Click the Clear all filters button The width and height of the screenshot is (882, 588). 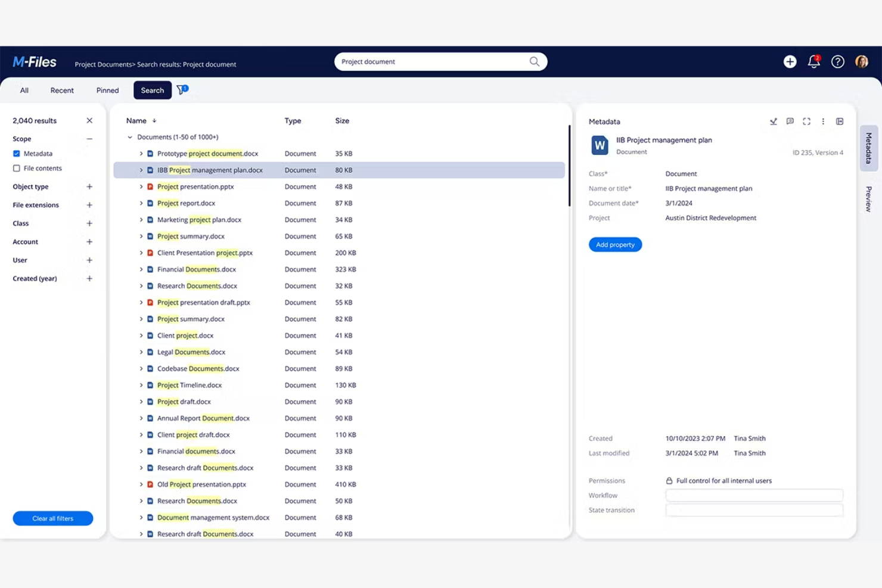pos(52,518)
